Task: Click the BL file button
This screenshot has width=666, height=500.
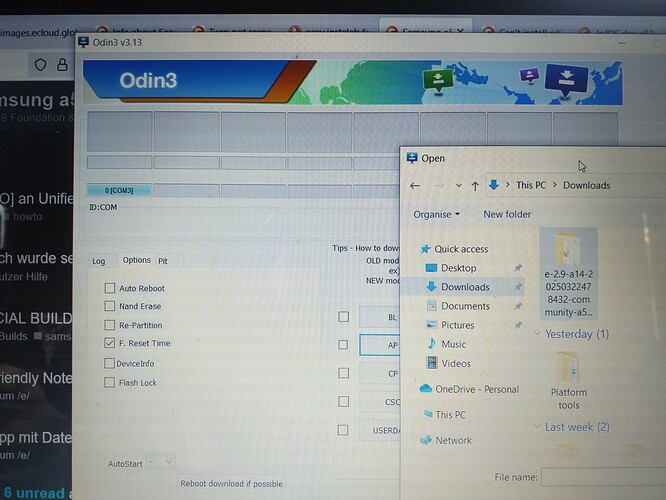Action: point(380,317)
